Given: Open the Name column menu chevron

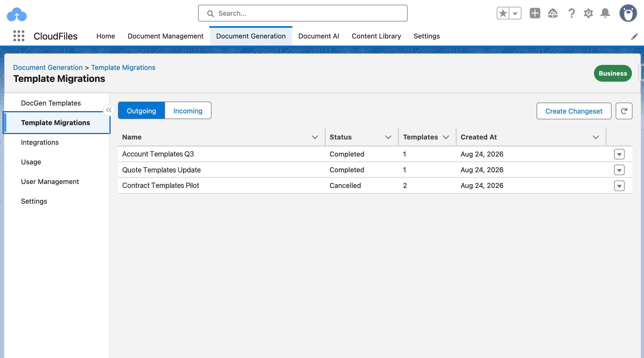Looking at the screenshot, I should pyautogui.click(x=315, y=137).
